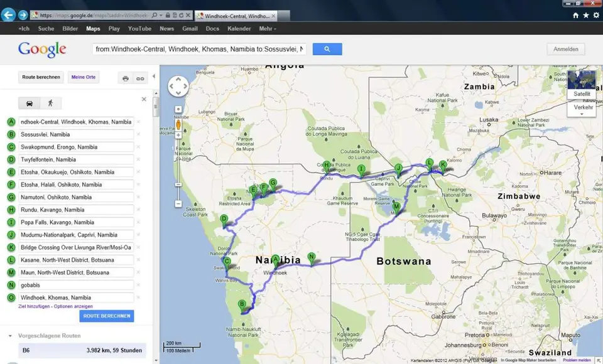This screenshot has width=603, height=364.
Task: Click map marker H at Rundu
Action: click(327, 167)
